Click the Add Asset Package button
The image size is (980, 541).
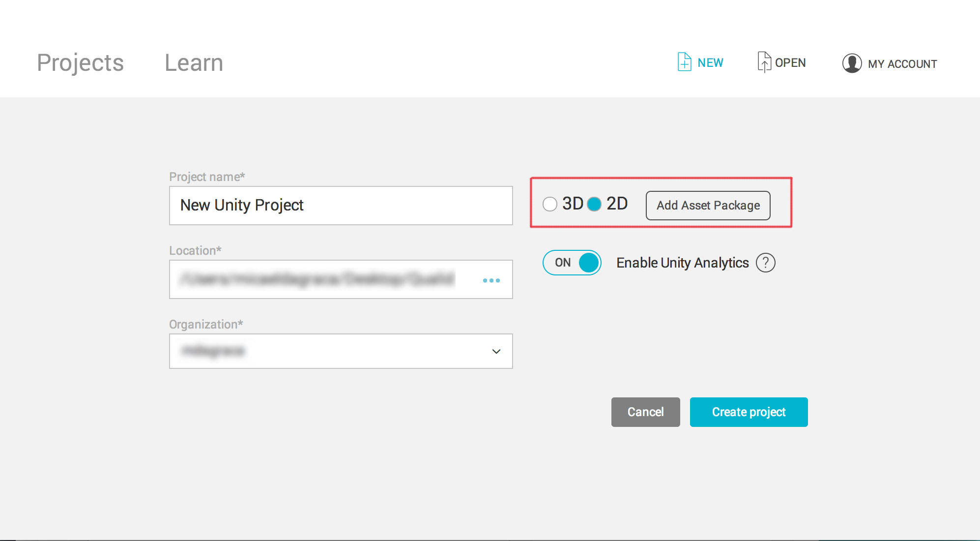[708, 206]
